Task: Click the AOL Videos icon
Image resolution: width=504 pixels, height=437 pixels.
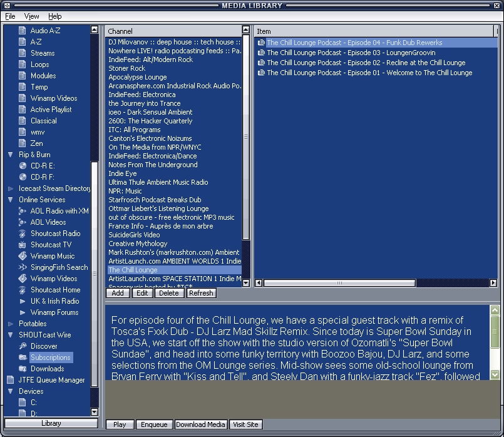Action: [22, 222]
